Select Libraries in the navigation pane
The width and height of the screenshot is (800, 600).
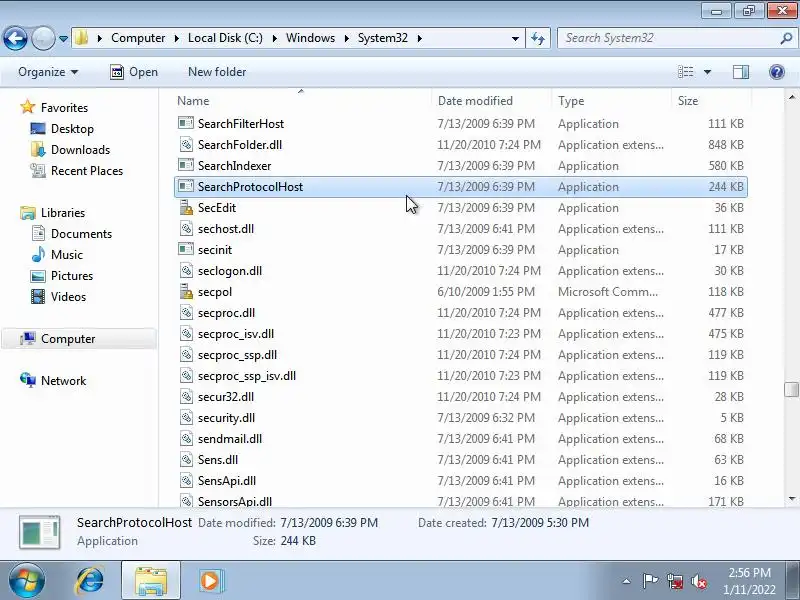(63, 213)
